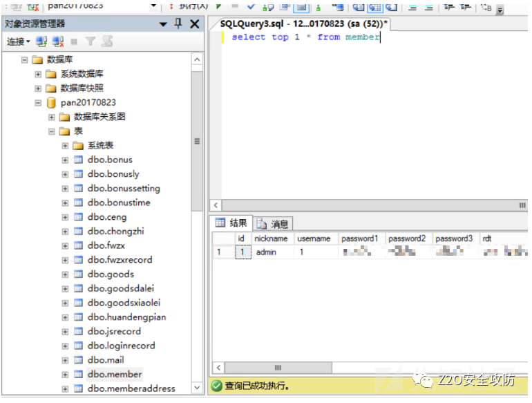Select the dbo.huandengpian table label
532x403 pixels.
click(x=127, y=317)
